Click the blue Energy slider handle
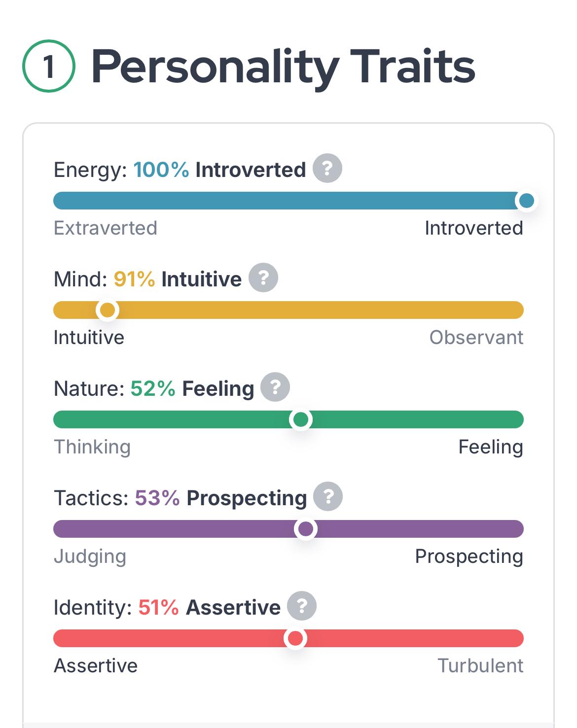 526,201
